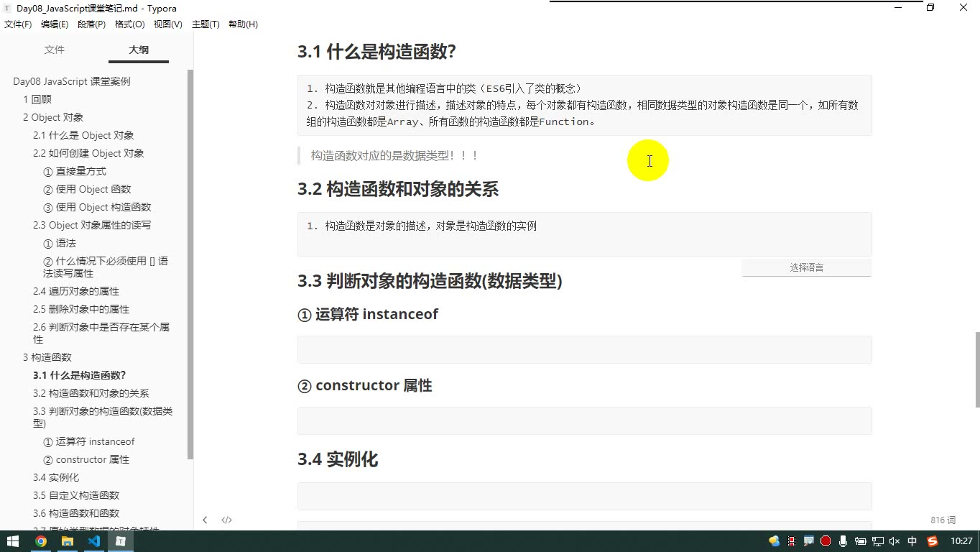Screen dimensions: 980x552
Task: Open File Explorer from the taskbar
Action: [x=68, y=541]
